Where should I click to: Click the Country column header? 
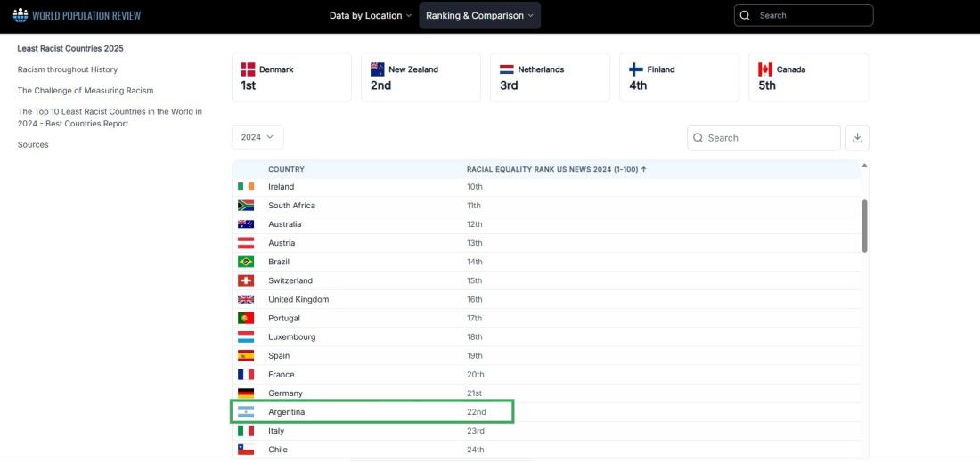click(x=286, y=169)
